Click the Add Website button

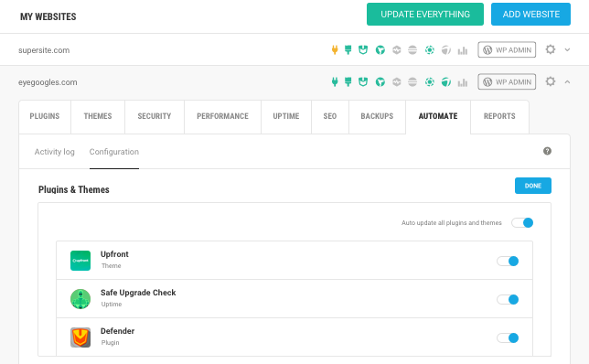click(530, 15)
